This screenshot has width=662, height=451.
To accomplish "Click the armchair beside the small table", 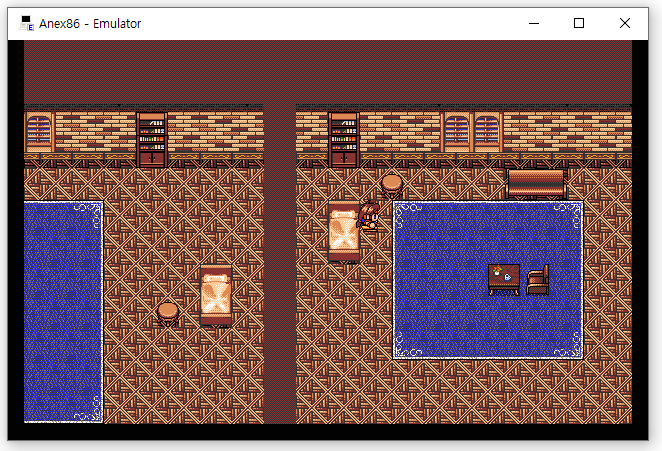I will (538, 280).
